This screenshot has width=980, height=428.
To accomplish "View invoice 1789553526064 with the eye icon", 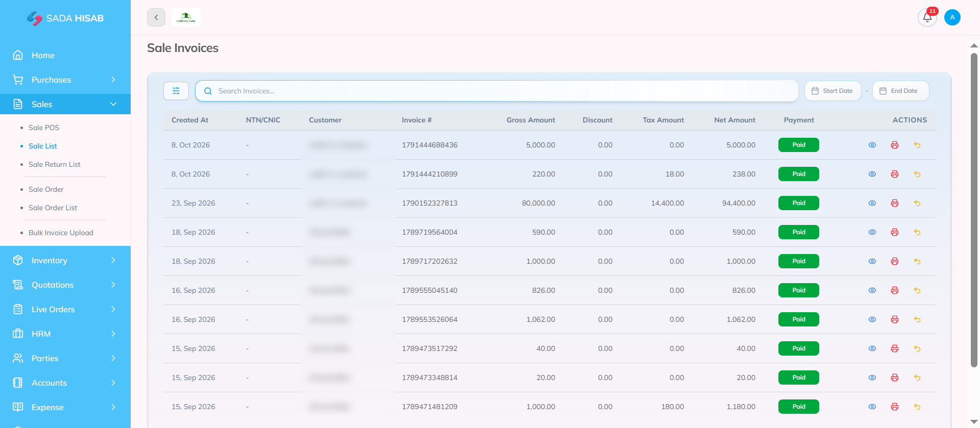I will pyautogui.click(x=872, y=319).
